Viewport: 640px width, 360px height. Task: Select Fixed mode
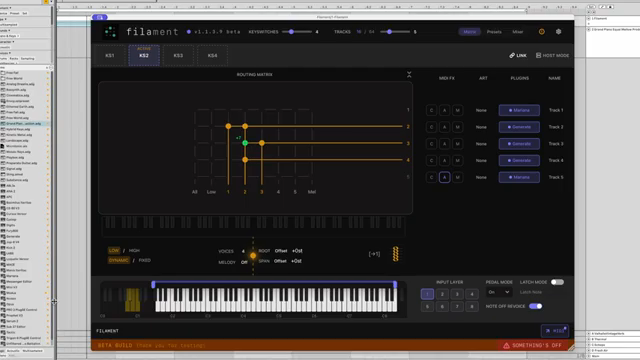[x=144, y=260]
